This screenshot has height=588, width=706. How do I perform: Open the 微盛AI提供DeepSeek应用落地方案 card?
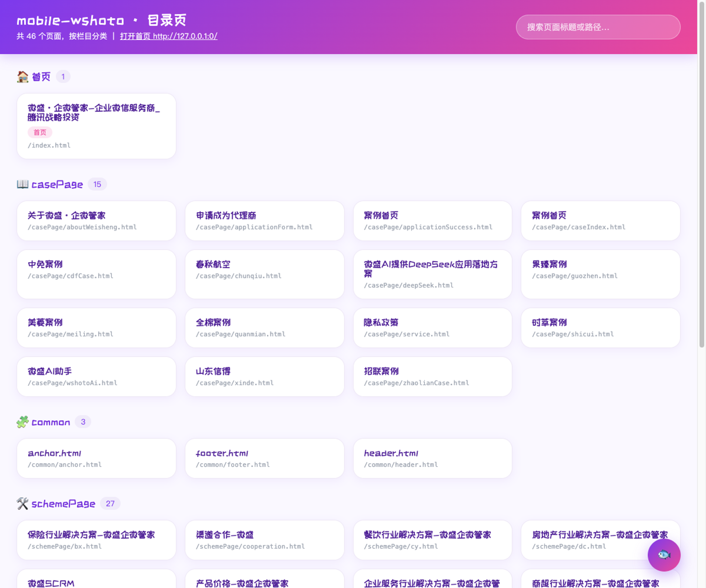click(433, 274)
